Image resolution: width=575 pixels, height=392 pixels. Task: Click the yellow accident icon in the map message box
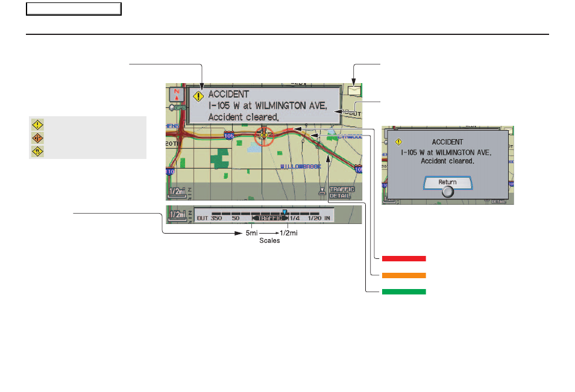point(198,96)
